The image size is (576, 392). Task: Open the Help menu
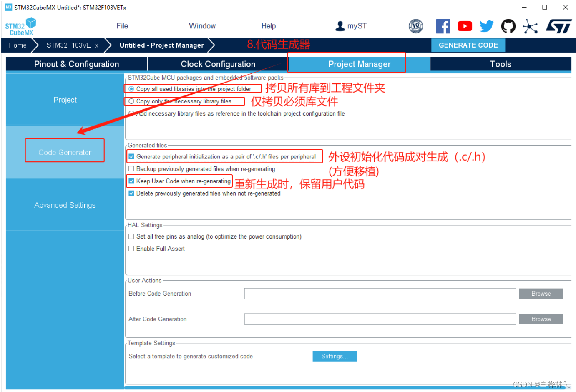click(x=269, y=26)
